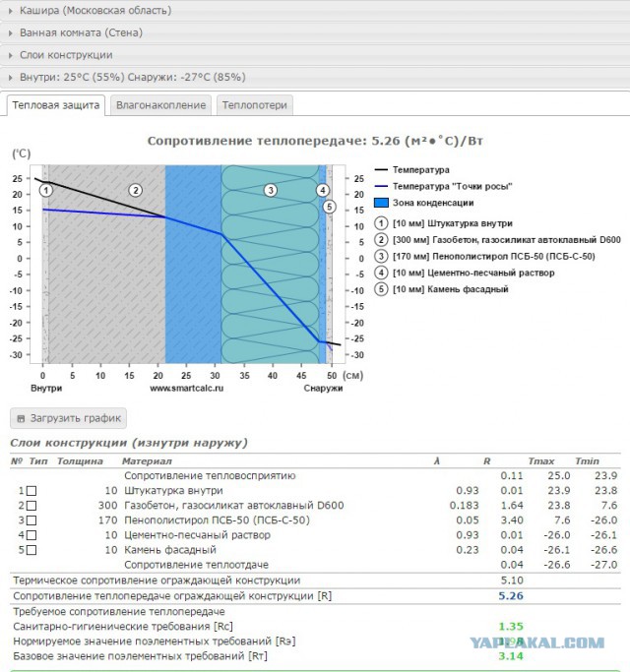Click legend number 5 icon for Камень фасадный
The width and height of the screenshot is (630, 672).
coord(381,289)
